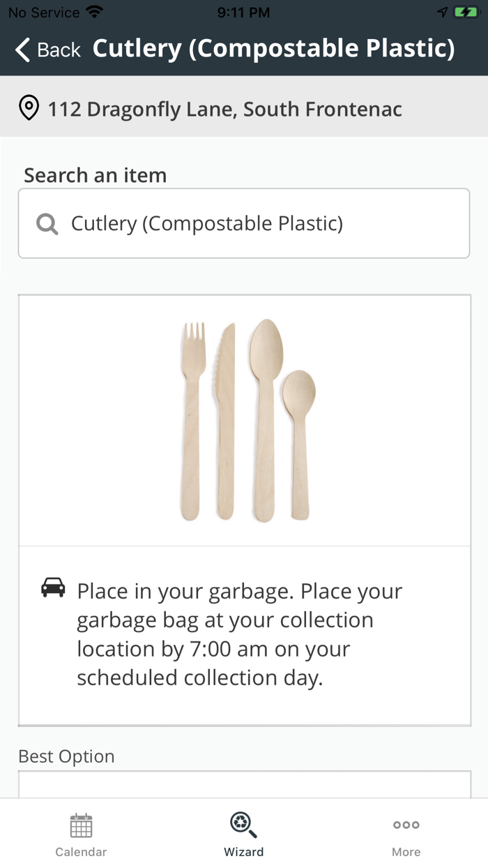The width and height of the screenshot is (488, 868).
Task: Tap the 112 Dragonfly Lane address
Action: point(224,109)
